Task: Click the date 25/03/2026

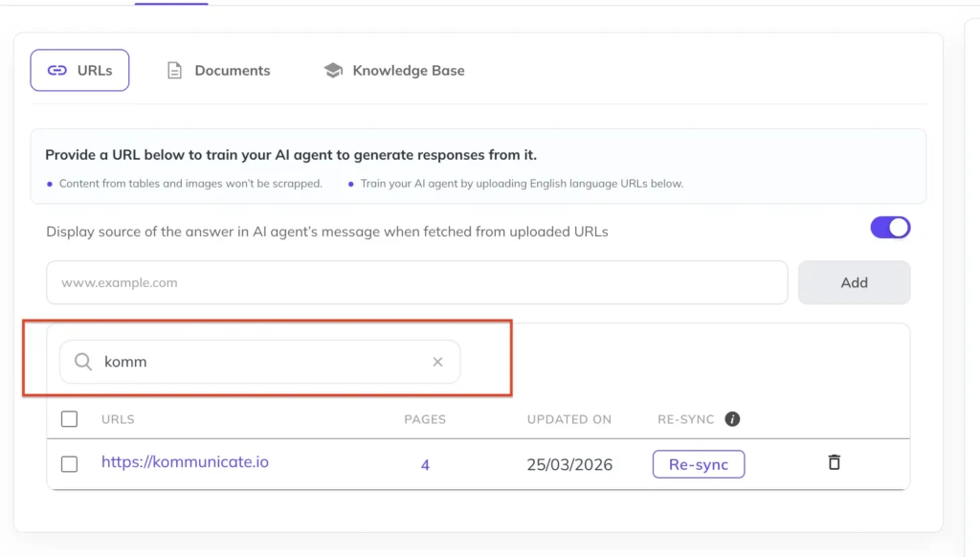Action: (x=569, y=464)
